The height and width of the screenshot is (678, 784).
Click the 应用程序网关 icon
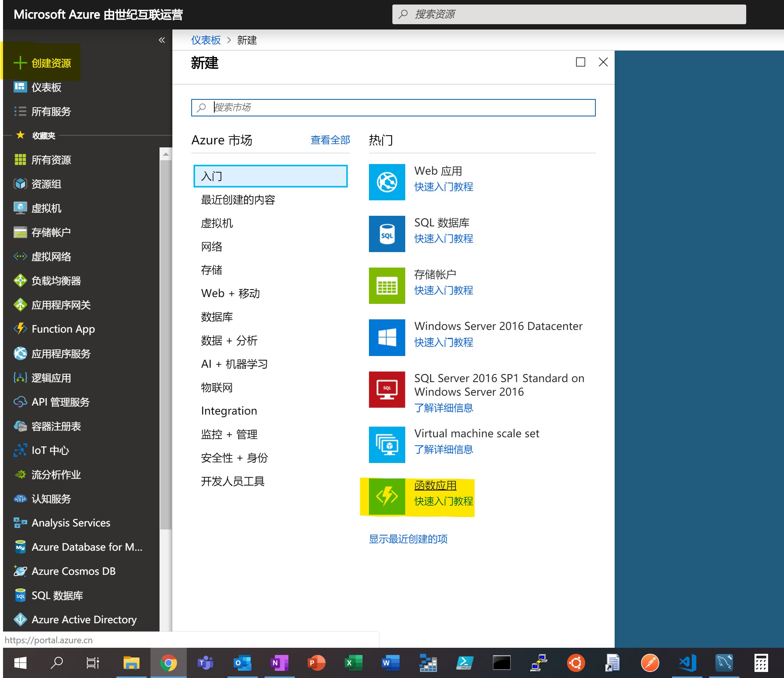(x=20, y=305)
